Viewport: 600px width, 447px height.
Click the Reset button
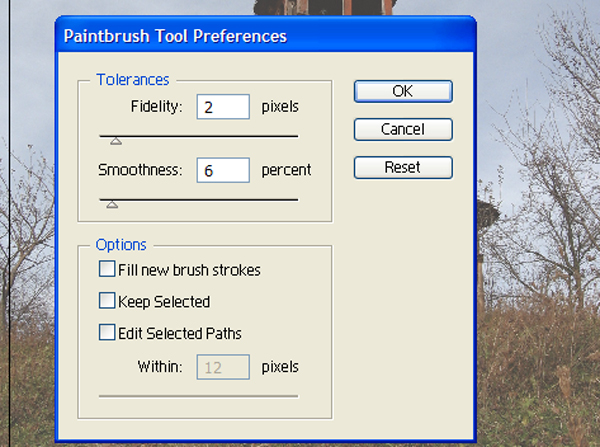tap(403, 167)
